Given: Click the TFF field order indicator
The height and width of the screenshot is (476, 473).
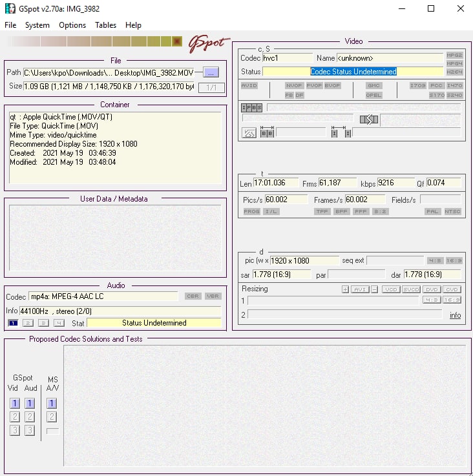Looking at the screenshot, I should [x=322, y=211].
